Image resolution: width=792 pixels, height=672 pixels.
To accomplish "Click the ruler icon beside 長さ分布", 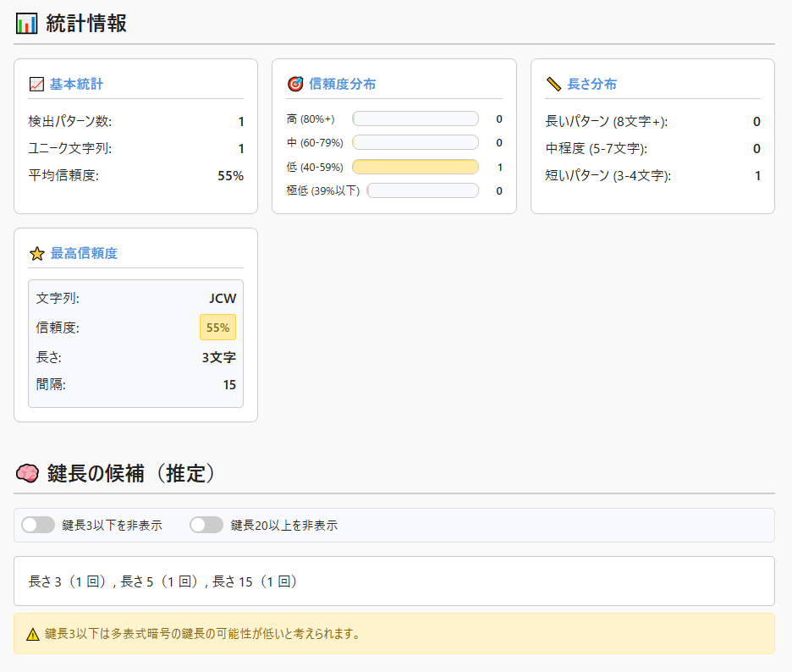I will click(x=554, y=84).
